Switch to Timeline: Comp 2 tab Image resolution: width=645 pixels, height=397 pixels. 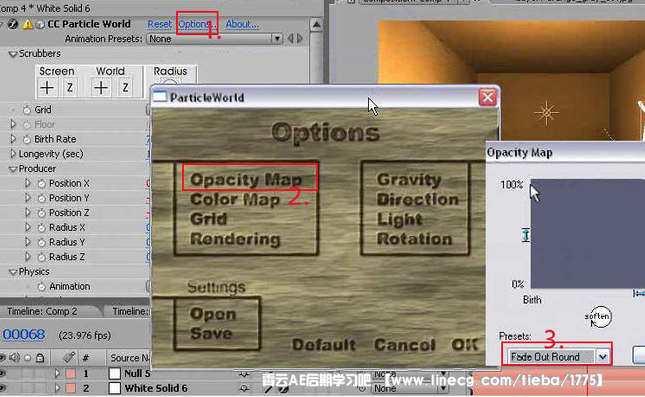(x=42, y=311)
